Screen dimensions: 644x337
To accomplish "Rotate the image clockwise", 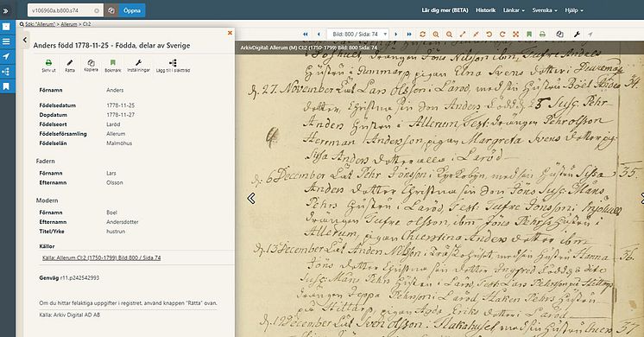I will click(x=502, y=35).
